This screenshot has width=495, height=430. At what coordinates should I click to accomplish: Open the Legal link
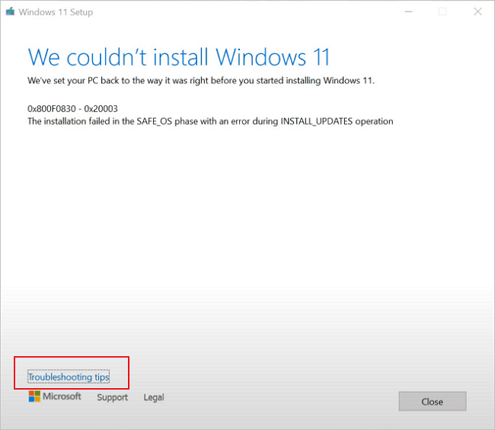coord(154,397)
